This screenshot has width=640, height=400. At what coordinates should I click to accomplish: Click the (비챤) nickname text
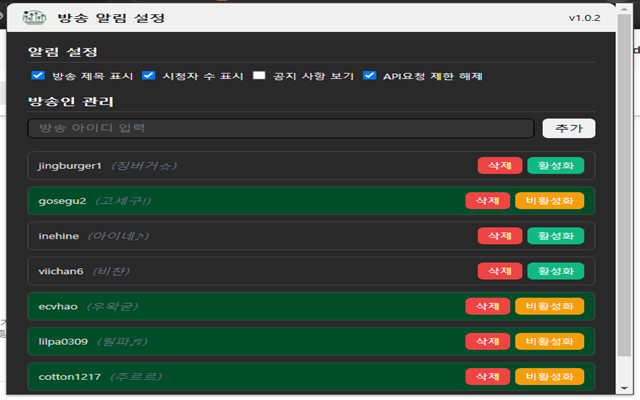coord(111,271)
